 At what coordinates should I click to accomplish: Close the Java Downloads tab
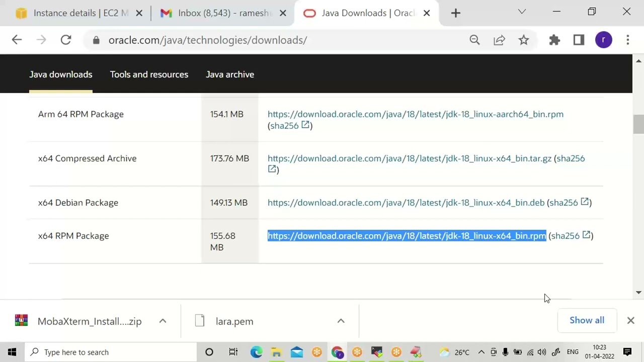coord(427,13)
